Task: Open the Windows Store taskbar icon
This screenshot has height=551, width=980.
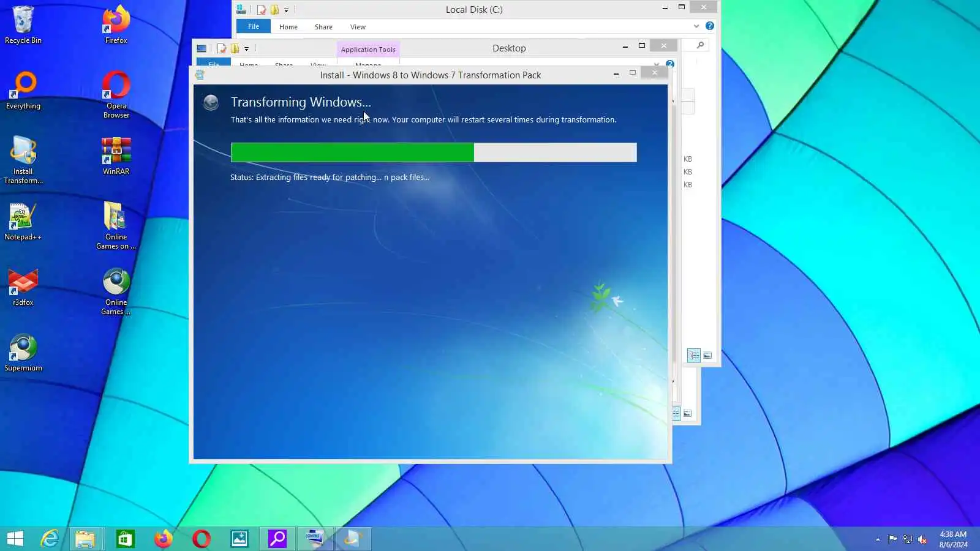Action: 125,539
